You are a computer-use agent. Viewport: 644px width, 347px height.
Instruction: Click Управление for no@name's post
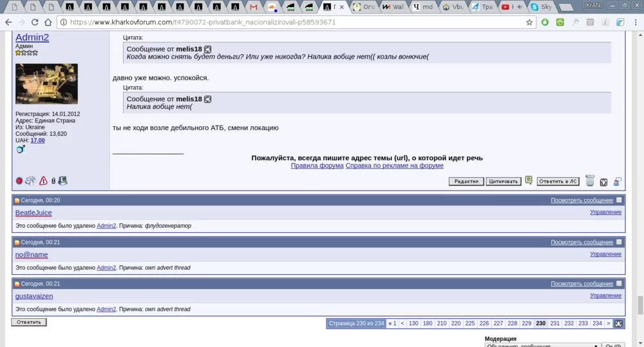pos(605,254)
